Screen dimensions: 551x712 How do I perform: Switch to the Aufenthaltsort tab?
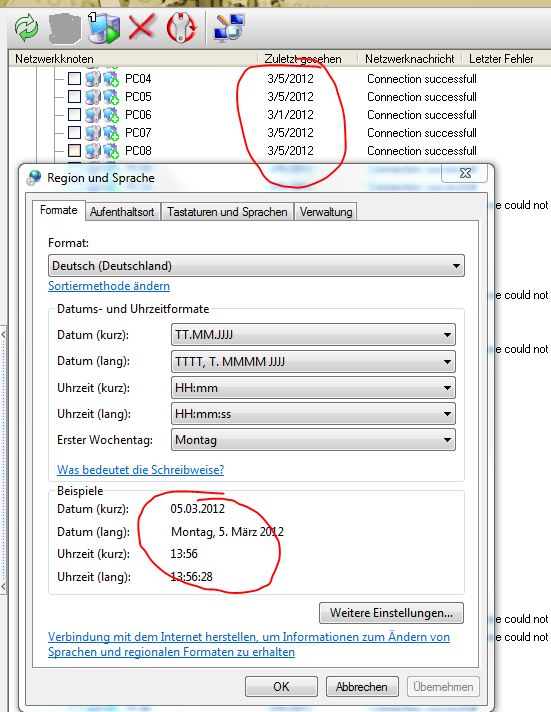click(122, 212)
